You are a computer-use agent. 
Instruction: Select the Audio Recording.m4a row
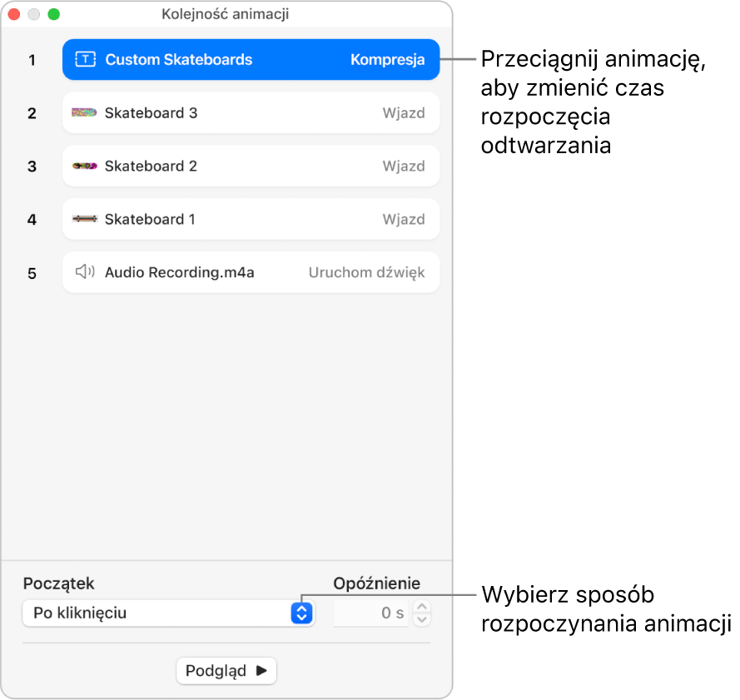(251, 272)
